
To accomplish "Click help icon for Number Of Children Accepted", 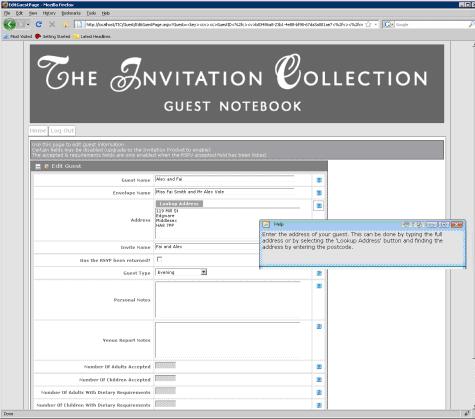I will pyautogui.click(x=319, y=380).
